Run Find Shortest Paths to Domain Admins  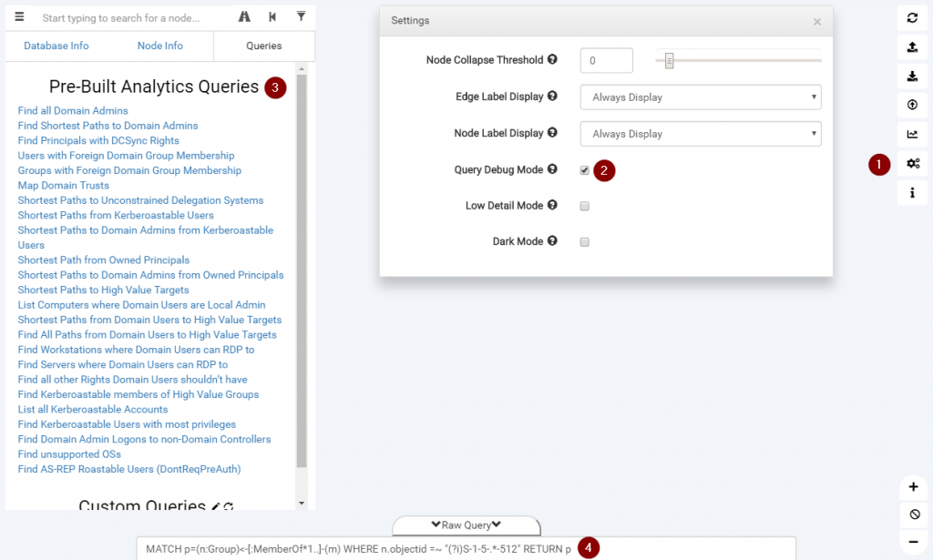coord(108,126)
